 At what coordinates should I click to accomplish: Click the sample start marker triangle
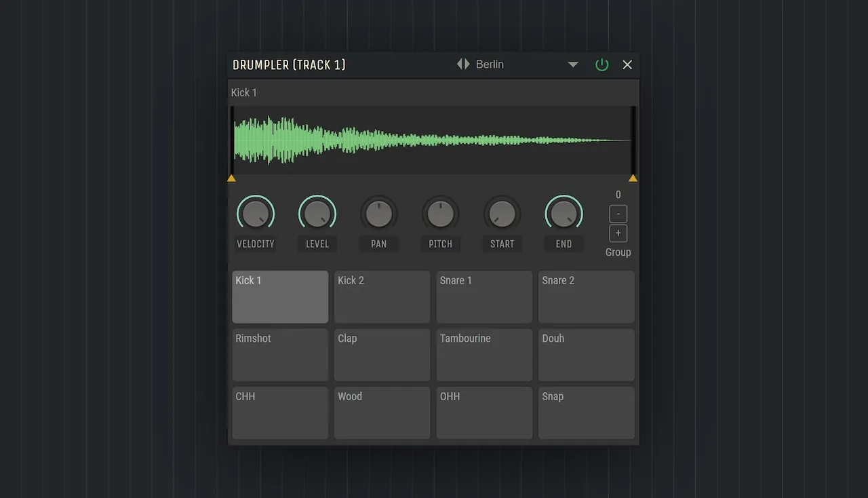coord(231,178)
